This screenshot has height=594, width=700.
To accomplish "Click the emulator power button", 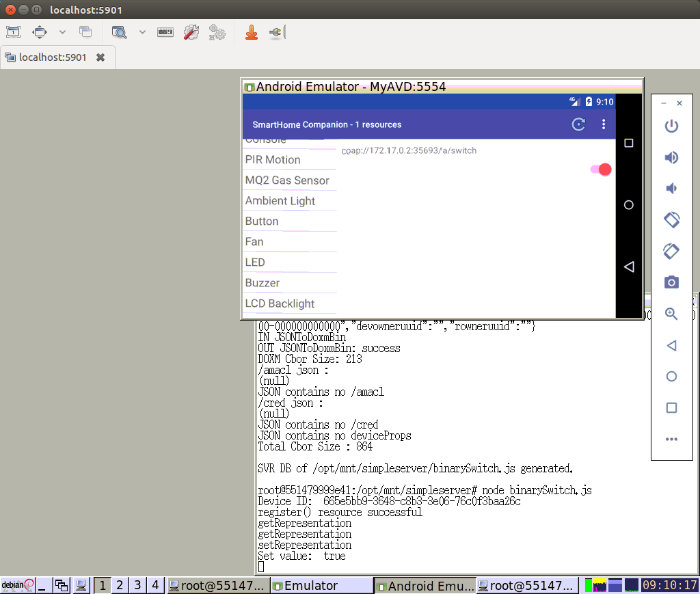I will point(671,126).
